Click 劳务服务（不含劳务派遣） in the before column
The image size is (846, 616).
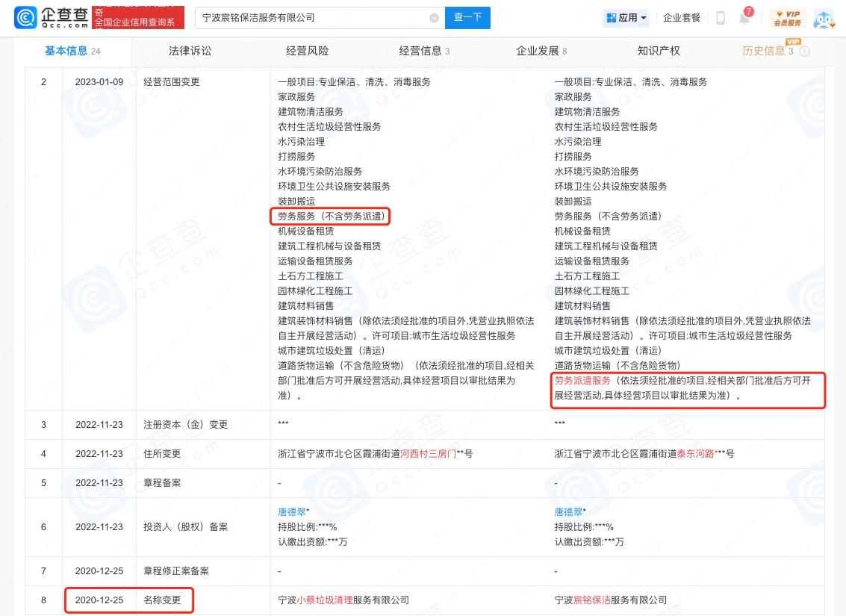[332, 217]
